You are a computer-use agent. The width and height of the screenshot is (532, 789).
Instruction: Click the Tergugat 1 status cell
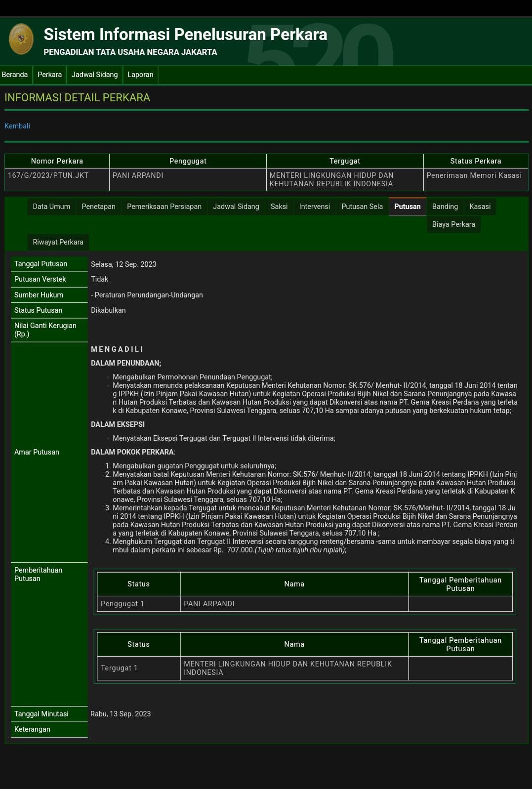click(139, 668)
